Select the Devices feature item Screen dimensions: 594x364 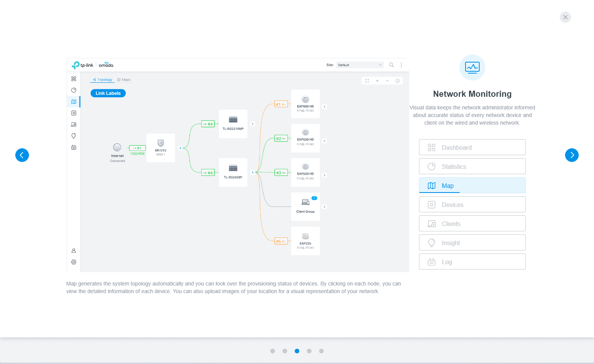pos(472,205)
